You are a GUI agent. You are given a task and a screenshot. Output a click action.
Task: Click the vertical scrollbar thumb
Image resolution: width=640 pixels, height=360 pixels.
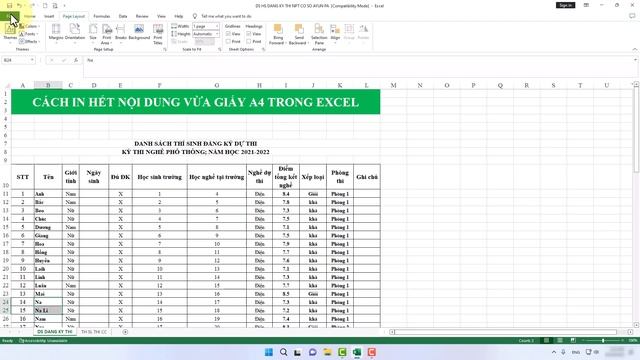636,131
